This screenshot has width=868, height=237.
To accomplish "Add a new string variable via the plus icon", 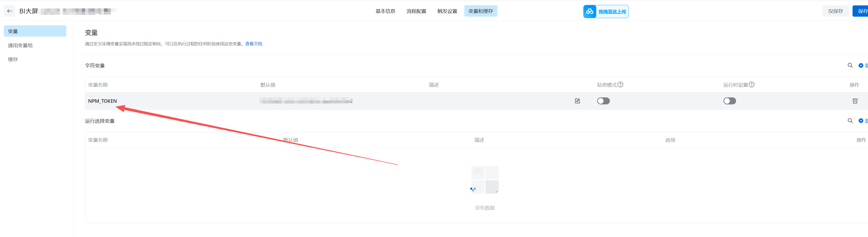I will pyautogui.click(x=861, y=65).
